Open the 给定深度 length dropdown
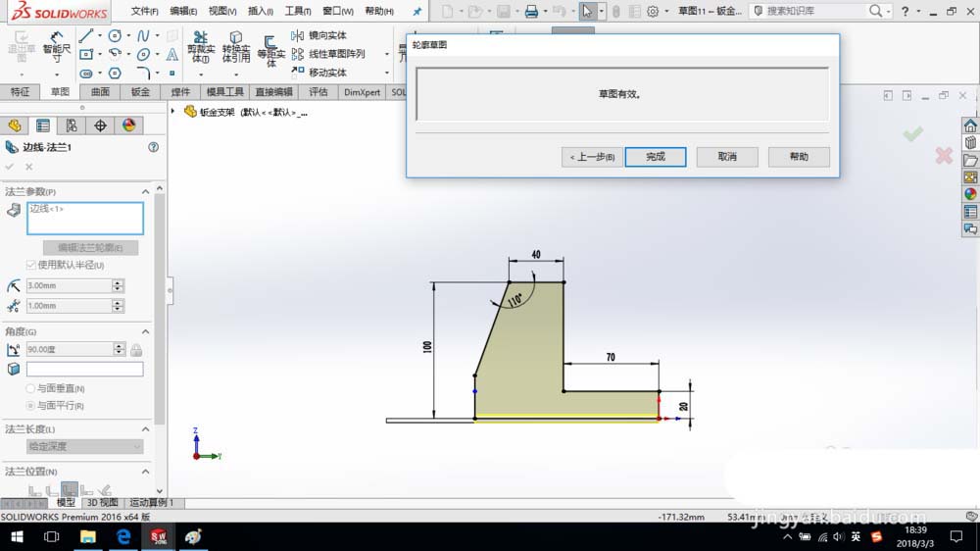The image size is (980, 551). pyautogui.click(x=84, y=446)
